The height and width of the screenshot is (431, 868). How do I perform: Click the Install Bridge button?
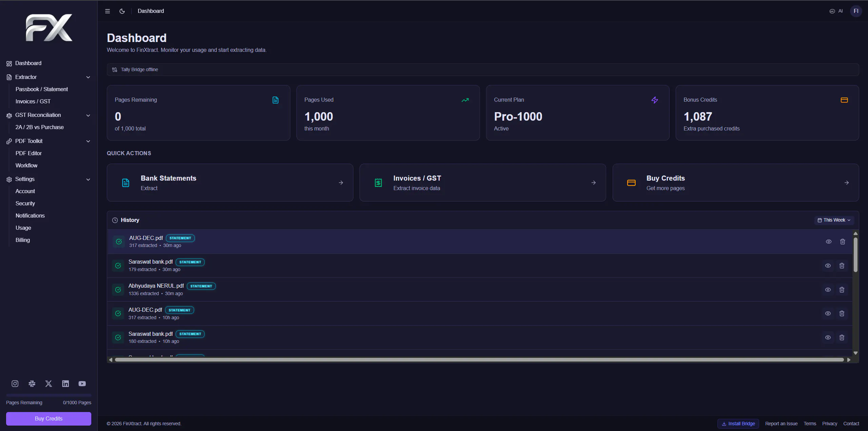(738, 424)
